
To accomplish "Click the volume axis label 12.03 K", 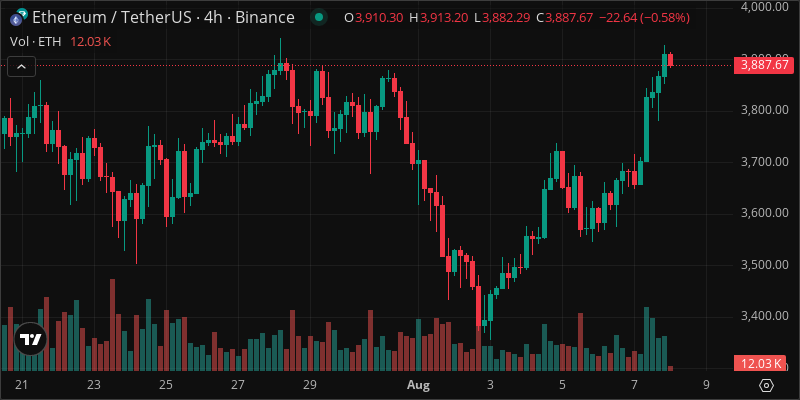I will pos(759,363).
